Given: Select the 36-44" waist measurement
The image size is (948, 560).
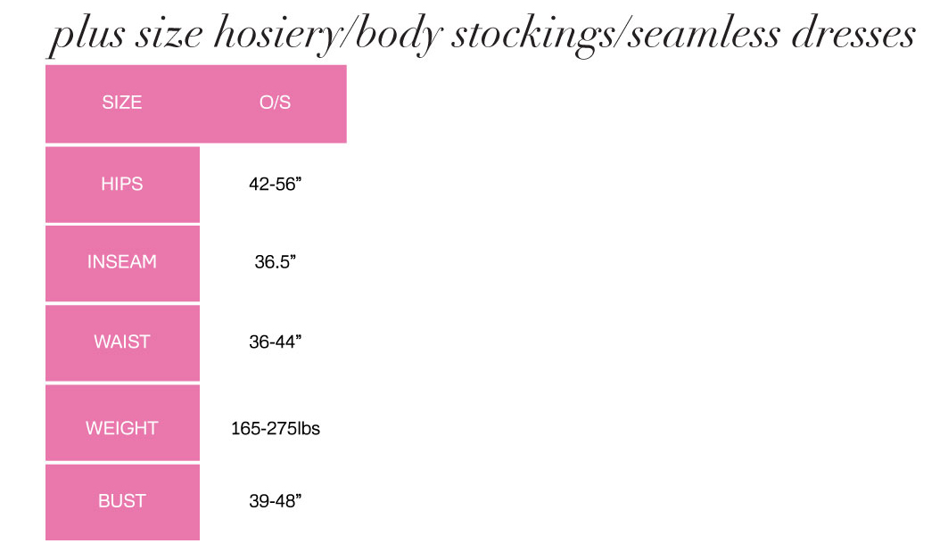Looking at the screenshot, I should coord(275,342).
